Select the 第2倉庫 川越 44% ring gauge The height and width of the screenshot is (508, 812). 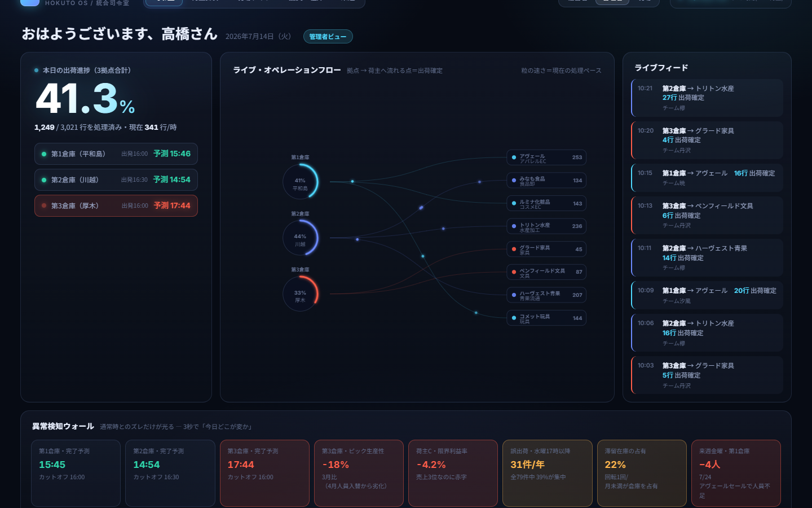(301, 237)
